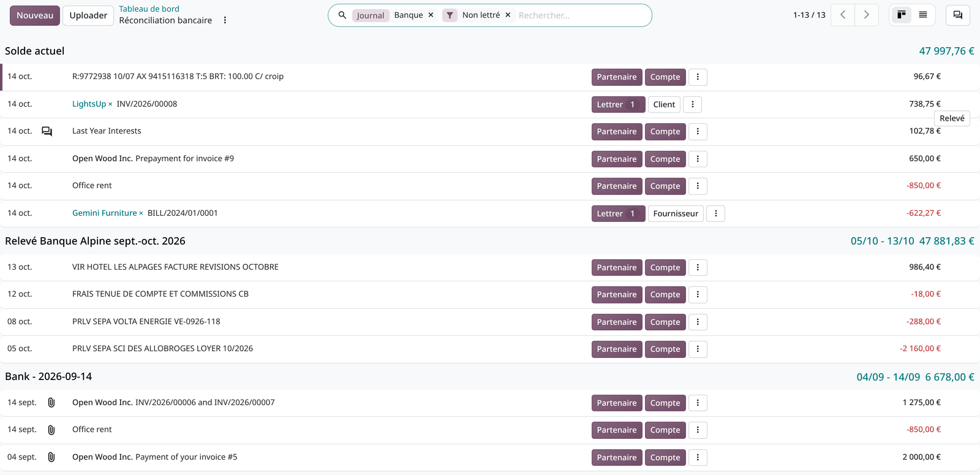Focus the Rechercher search field
The image size is (980, 475).
click(582, 15)
